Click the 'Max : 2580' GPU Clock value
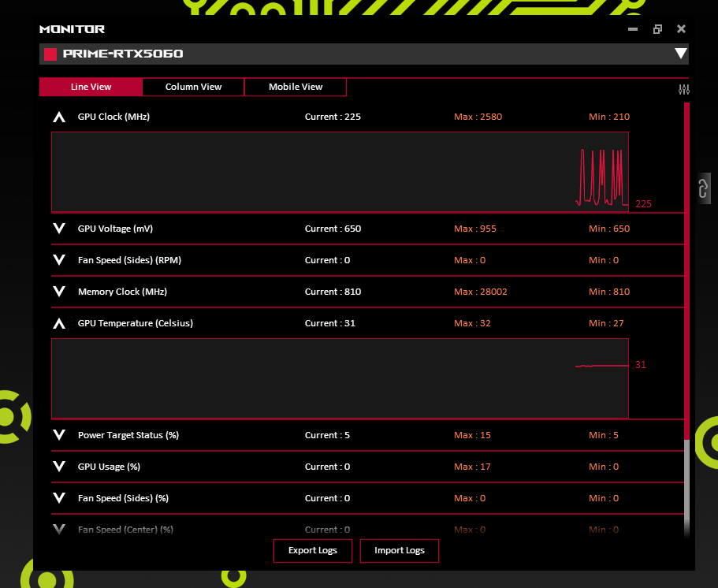 click(x=478, y=117)
